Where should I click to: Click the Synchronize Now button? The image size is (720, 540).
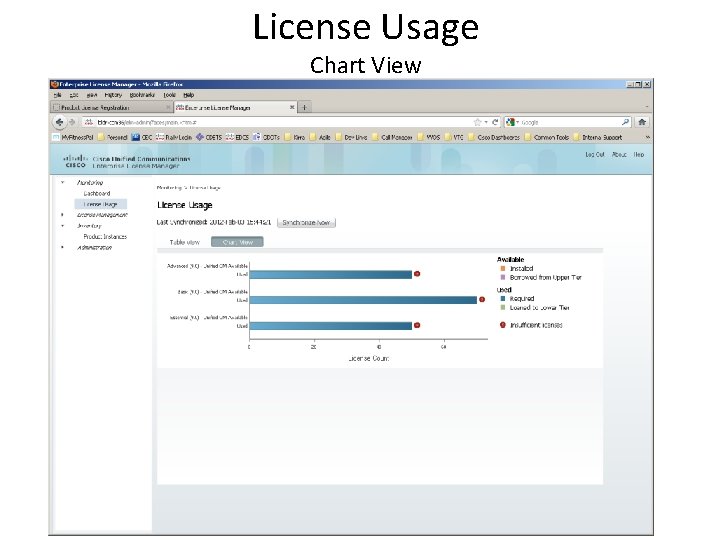point(306,223)
